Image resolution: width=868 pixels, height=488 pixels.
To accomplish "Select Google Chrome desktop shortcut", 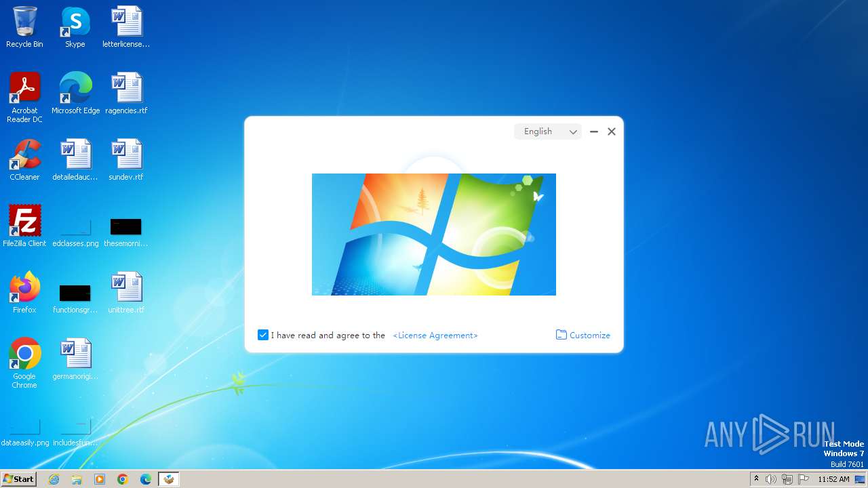I will coord(24,363).
